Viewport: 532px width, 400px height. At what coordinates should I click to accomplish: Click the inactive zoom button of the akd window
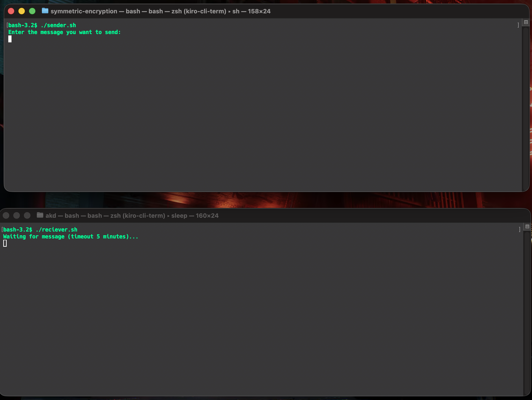[x=27, y=215]
